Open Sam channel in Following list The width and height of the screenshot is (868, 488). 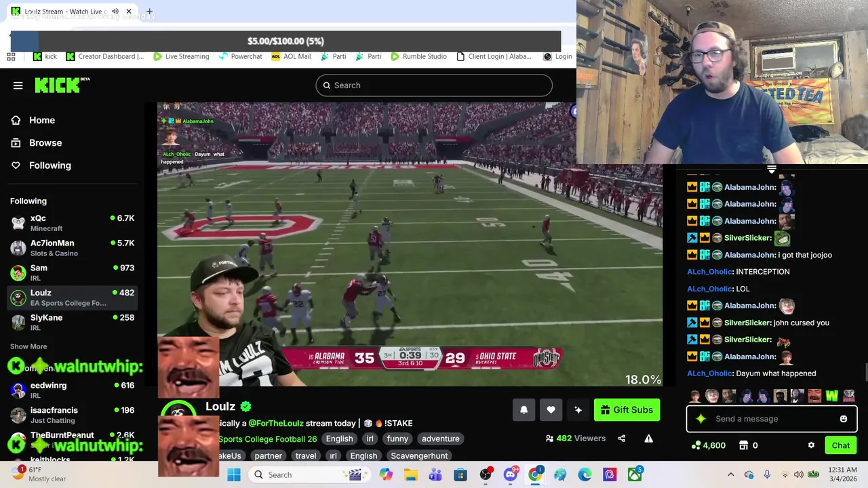coord(73,272)
